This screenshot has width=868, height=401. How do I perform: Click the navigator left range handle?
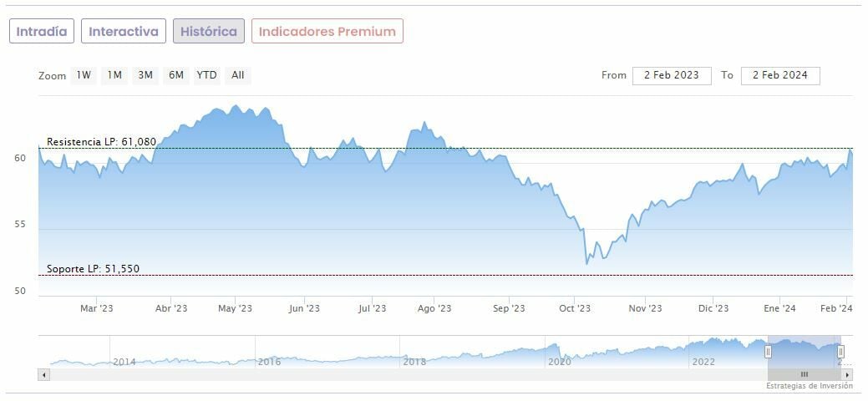(x=768, y=352)
